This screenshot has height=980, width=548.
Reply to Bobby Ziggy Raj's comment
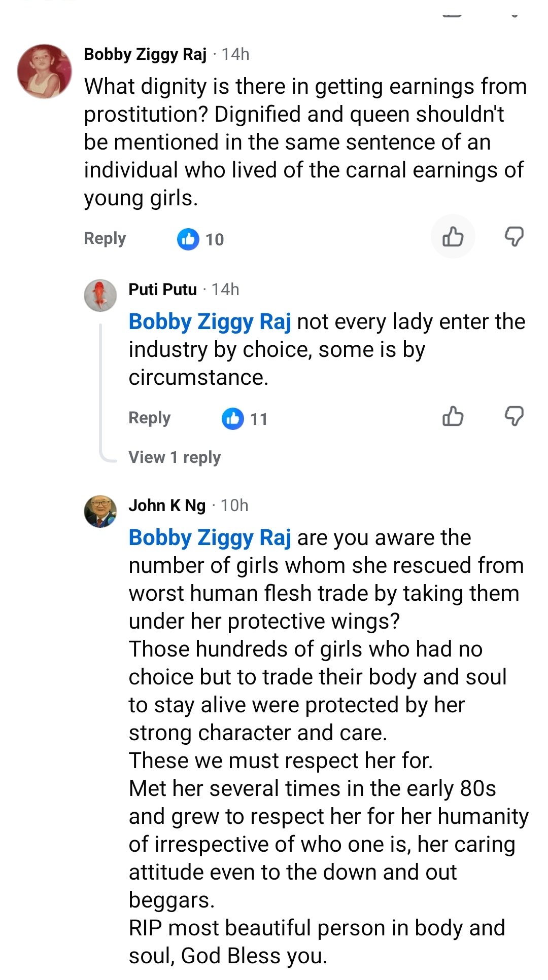(x=105, y=238)
